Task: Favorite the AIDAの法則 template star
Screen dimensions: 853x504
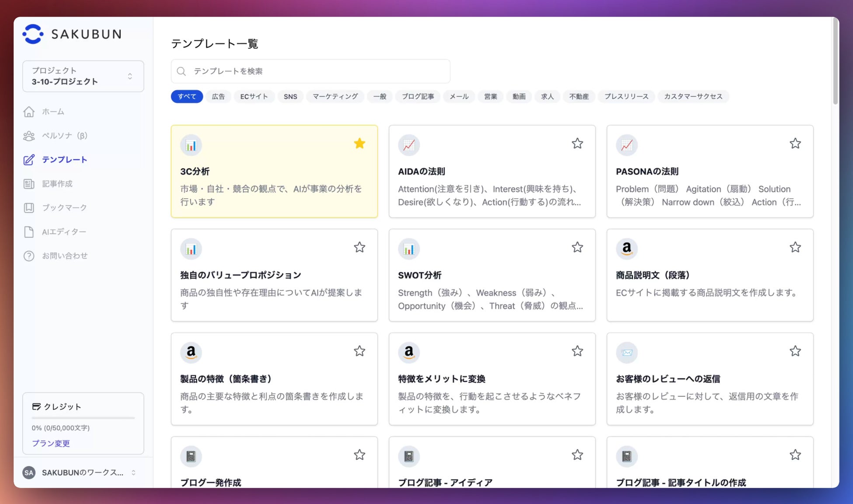Action: [x=577, y=143]
